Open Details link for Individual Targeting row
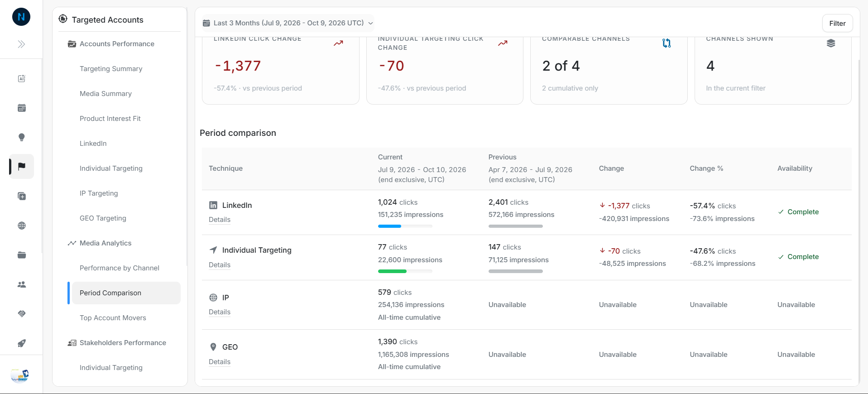The image size is (868, 394). (220, 265)
